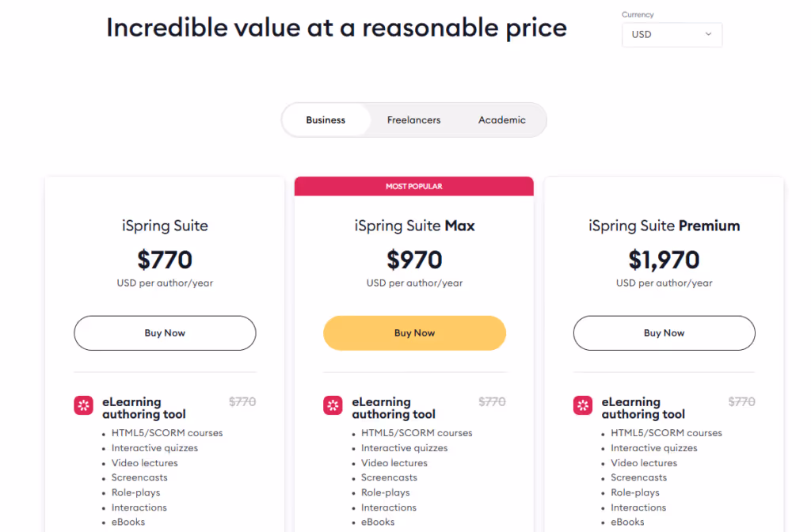Select the Business tab

(325, 120)
